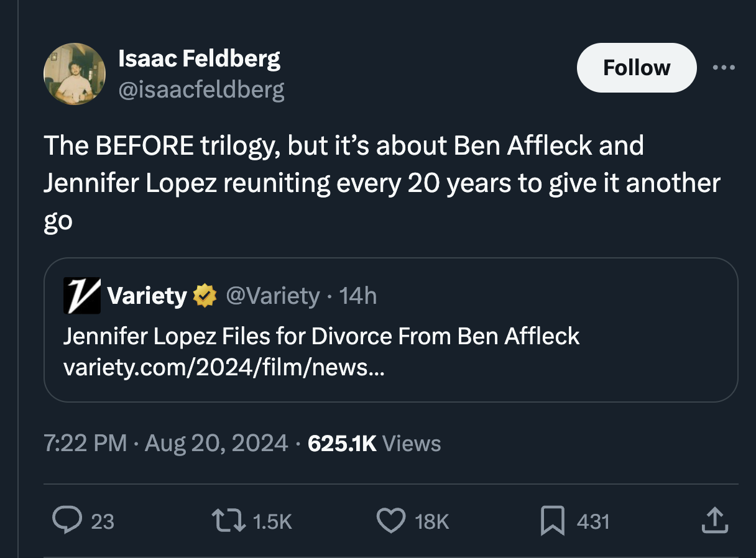This screenshot has width=756, height=558.
Task: Expand the quoted Variety tweet
Action: tap(390, 329)
